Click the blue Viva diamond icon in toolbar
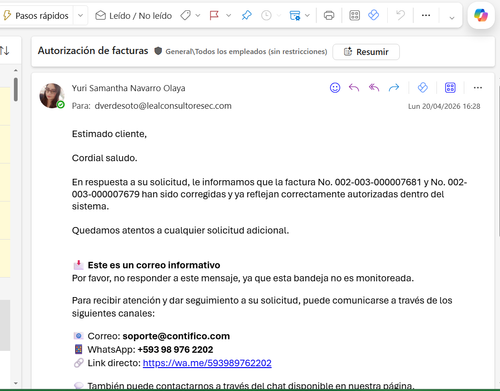 (373, 15)
